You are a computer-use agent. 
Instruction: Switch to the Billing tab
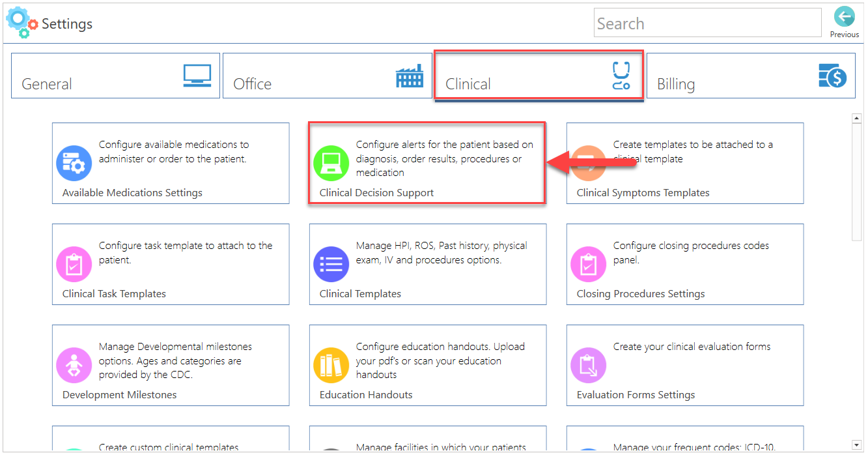pos(751,76)
